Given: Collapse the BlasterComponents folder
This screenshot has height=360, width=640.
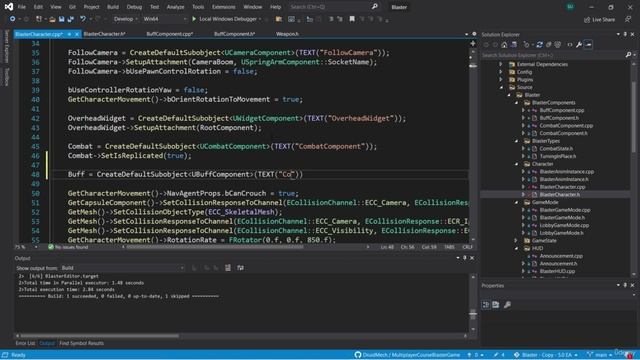Looking at the screenshot, I should 516,102.
